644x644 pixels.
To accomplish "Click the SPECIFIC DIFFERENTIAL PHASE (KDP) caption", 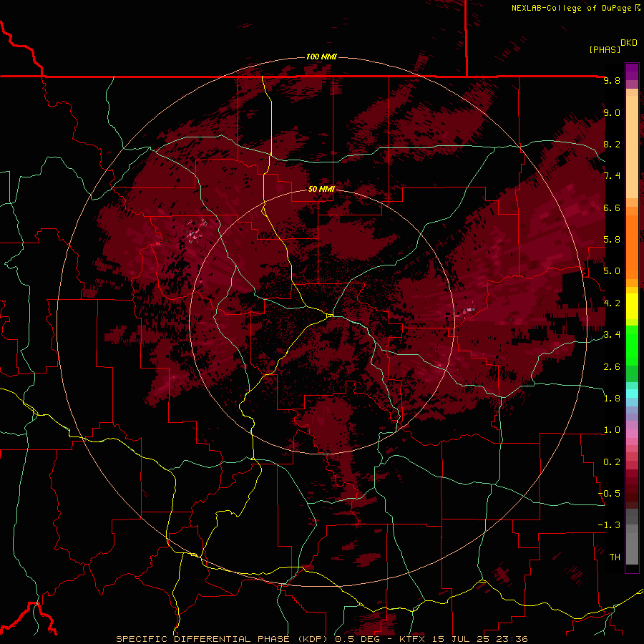I will point(223,639).
